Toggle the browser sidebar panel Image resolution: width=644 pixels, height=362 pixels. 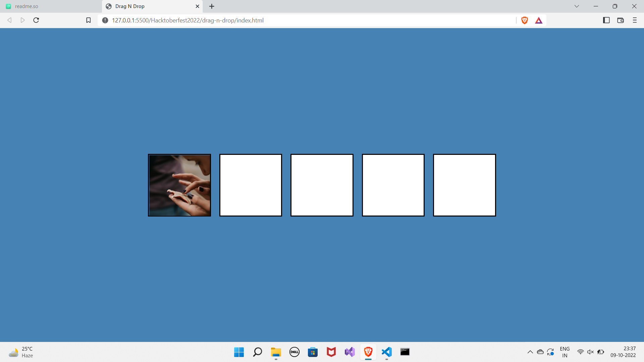click(606, 20)
